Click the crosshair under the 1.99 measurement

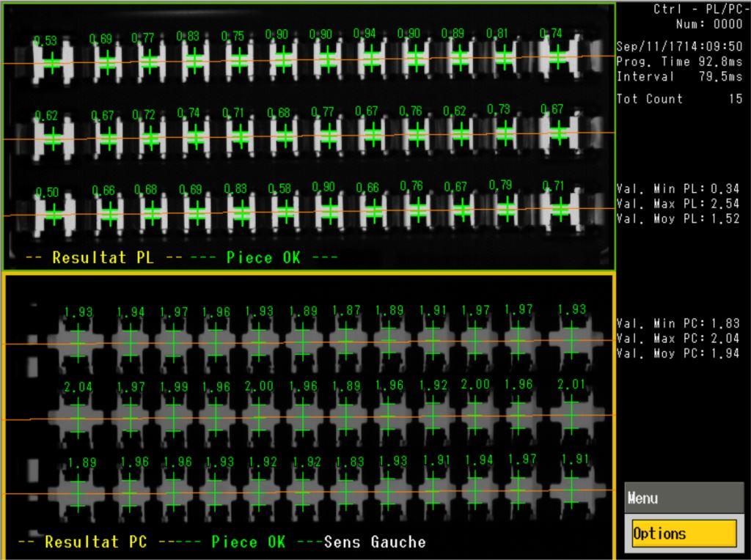click(173, 418)
